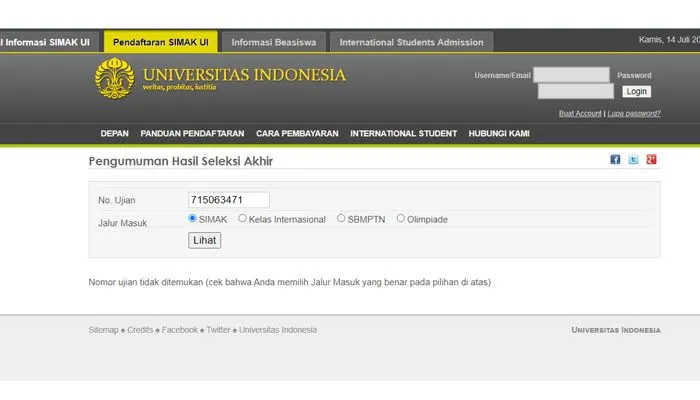
Task: Share page via Twitter icon
Action: [633, 159]
